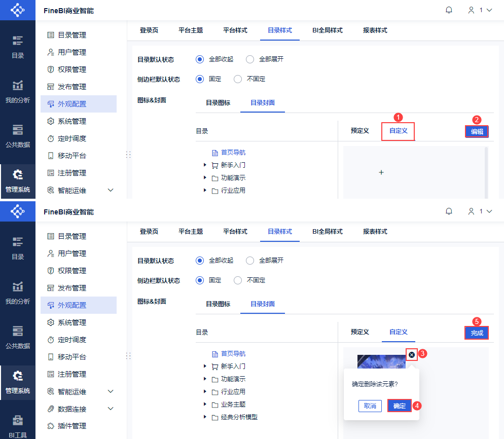Switch to 报表样式 tab in top screenshot
Viewport: 504px width, 439px height.
point(375,30)
